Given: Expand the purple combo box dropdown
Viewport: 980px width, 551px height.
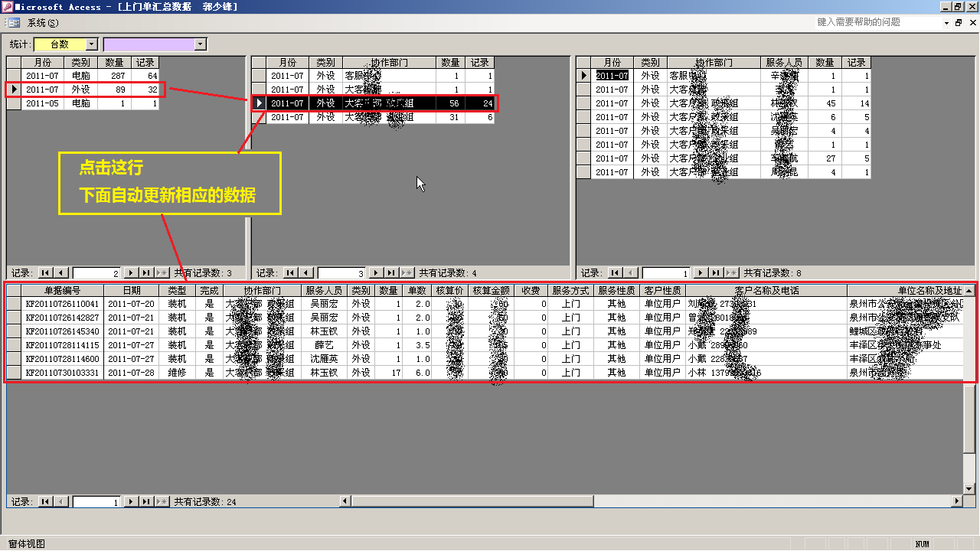Looking at the screenshot, I should click(201, 44).
